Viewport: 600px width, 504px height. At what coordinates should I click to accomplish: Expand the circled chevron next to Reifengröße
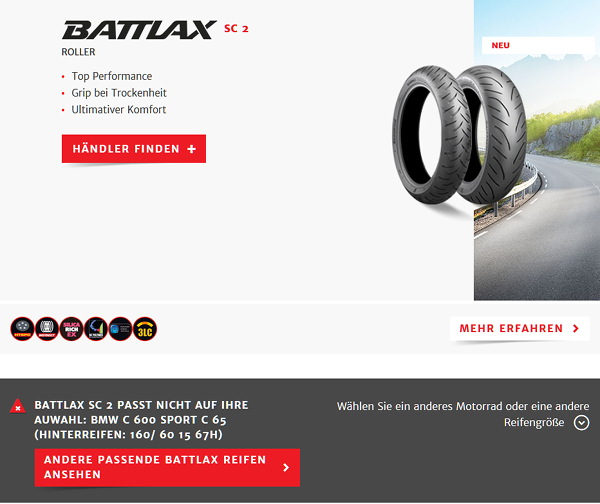[581, 423]
